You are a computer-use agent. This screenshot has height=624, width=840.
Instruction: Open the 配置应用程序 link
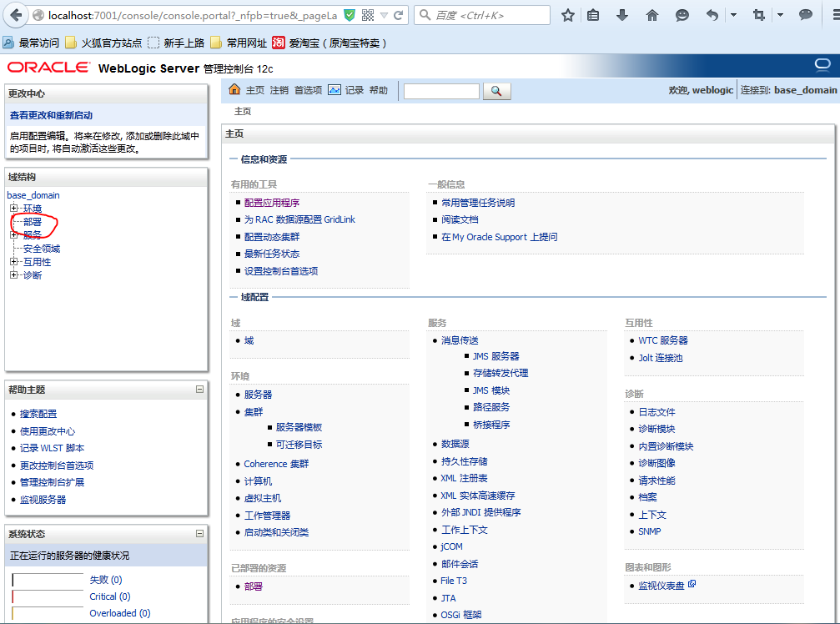point(272,203)
